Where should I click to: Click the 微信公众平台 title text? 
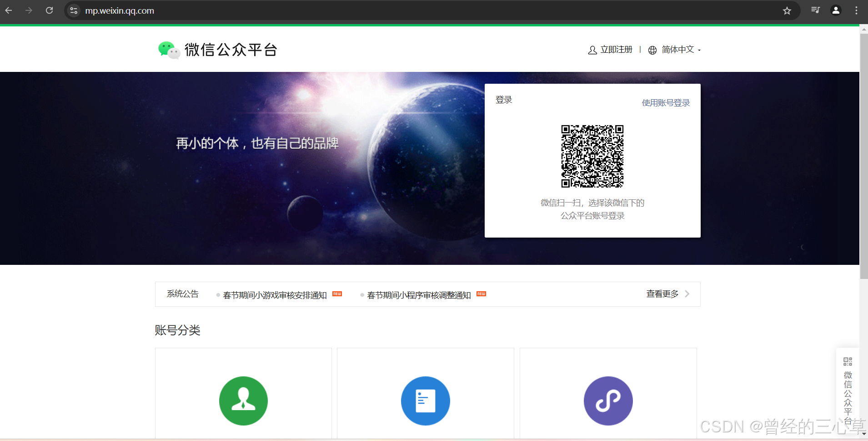tap(231, 50)
